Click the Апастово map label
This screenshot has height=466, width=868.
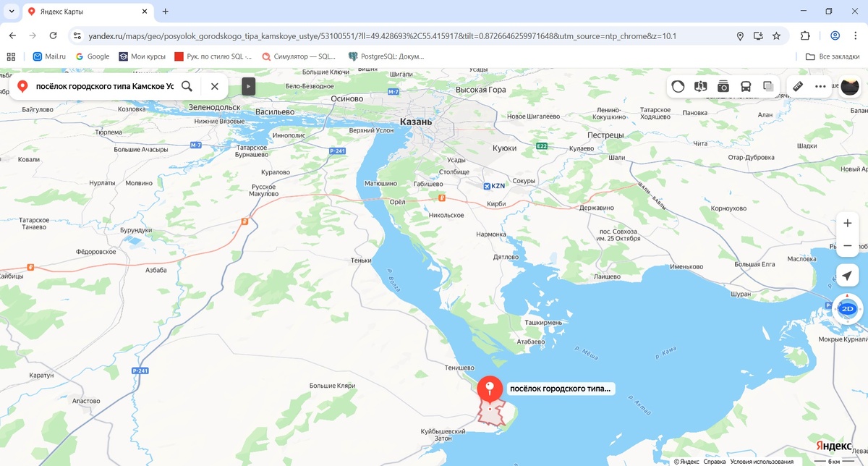coord(86,400)
